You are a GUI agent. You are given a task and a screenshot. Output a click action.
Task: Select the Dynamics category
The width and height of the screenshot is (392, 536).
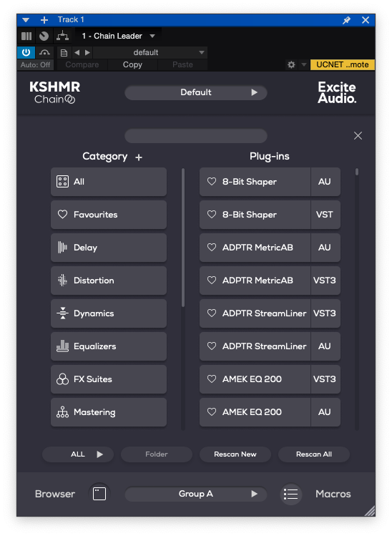[109, 313]
